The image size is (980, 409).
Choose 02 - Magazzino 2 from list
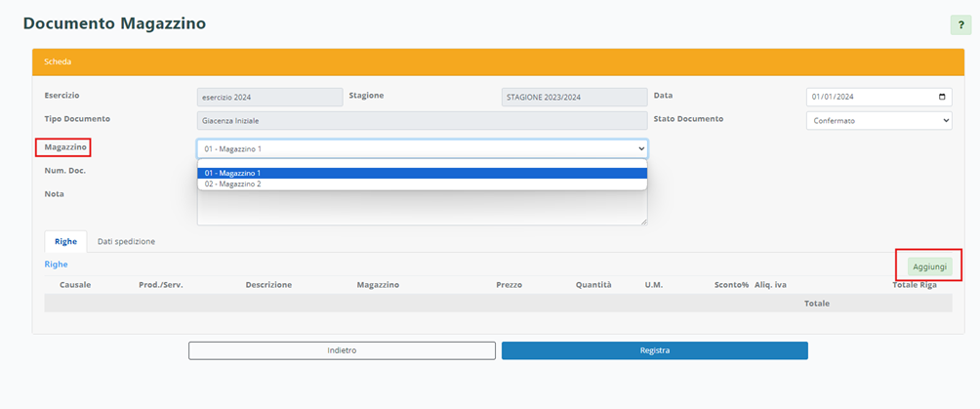(422, 184)
